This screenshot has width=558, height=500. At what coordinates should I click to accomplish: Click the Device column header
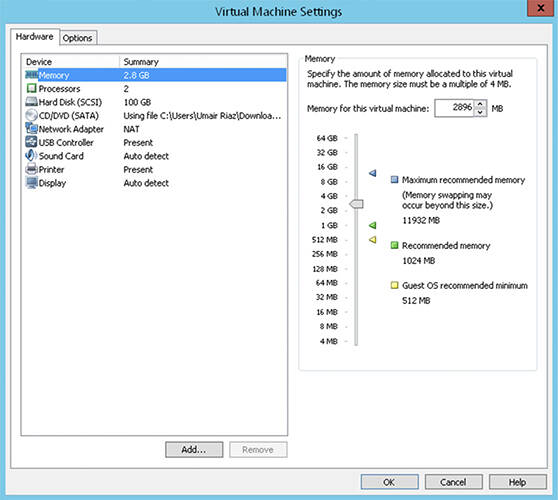click(x=70, y=62)
